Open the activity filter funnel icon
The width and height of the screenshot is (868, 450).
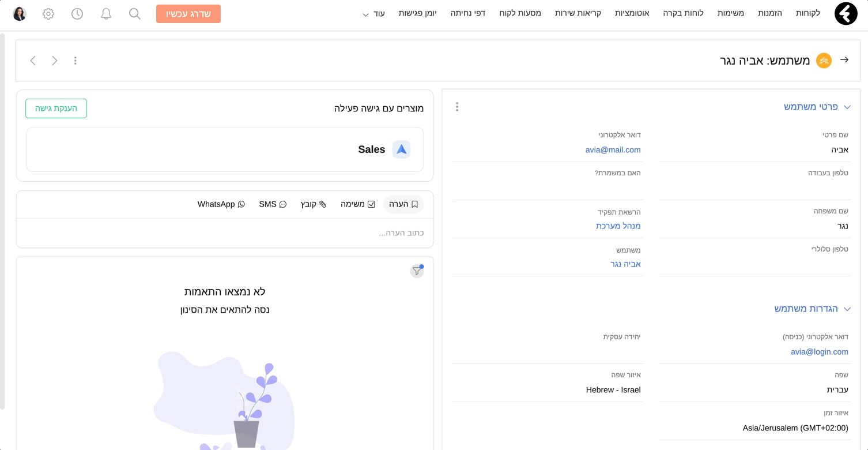[x=417, y=271]
